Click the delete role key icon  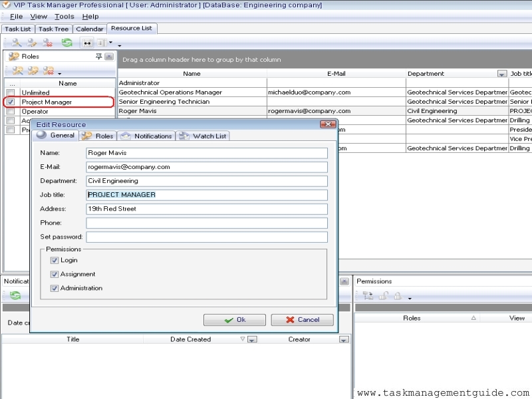pos(49,70)
